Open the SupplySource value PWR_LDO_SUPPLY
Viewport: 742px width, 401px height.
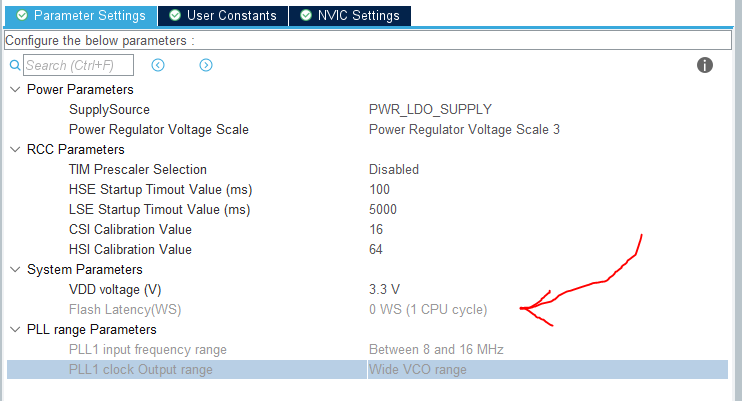(x=430, y=109)
